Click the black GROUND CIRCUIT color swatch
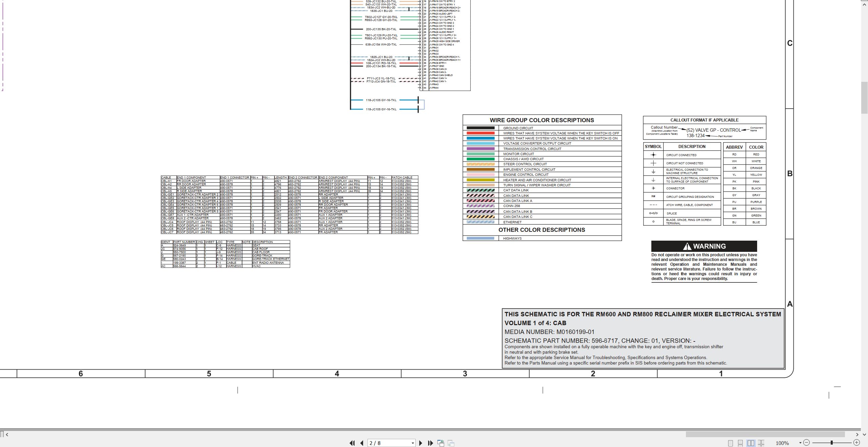The height and width of the screenshot is (447, 868). click(480, 128)
